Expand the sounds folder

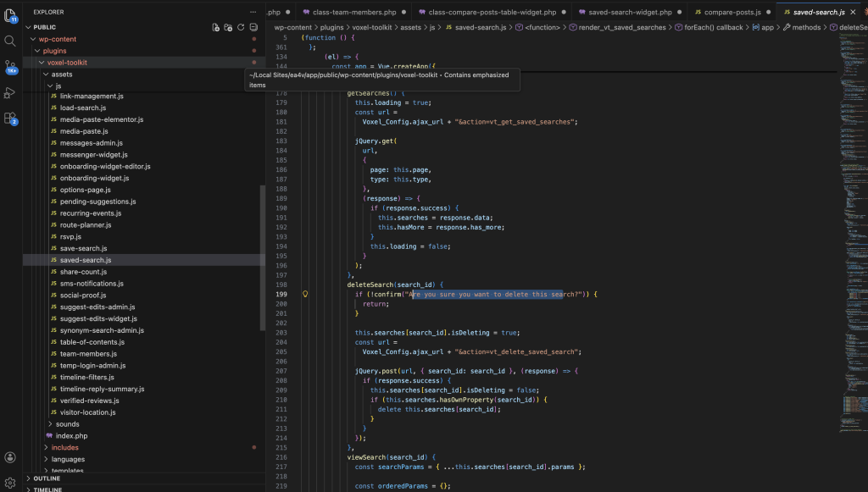click(x=67, y=424)
